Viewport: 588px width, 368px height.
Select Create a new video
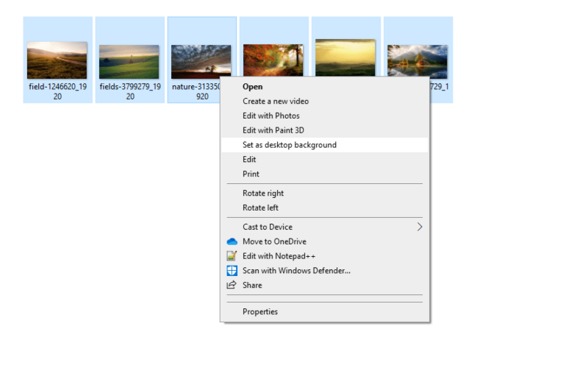(324, 102)
